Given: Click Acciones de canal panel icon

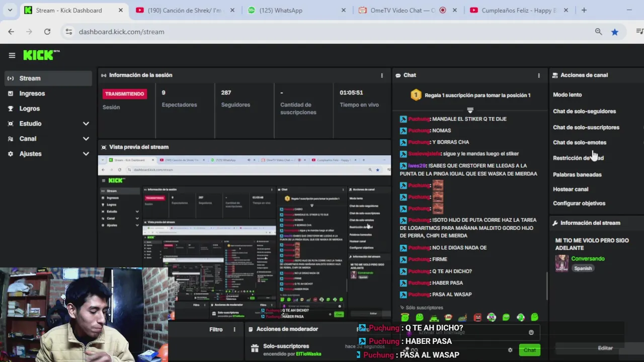Looking at the screenshot, I should 555,75.
